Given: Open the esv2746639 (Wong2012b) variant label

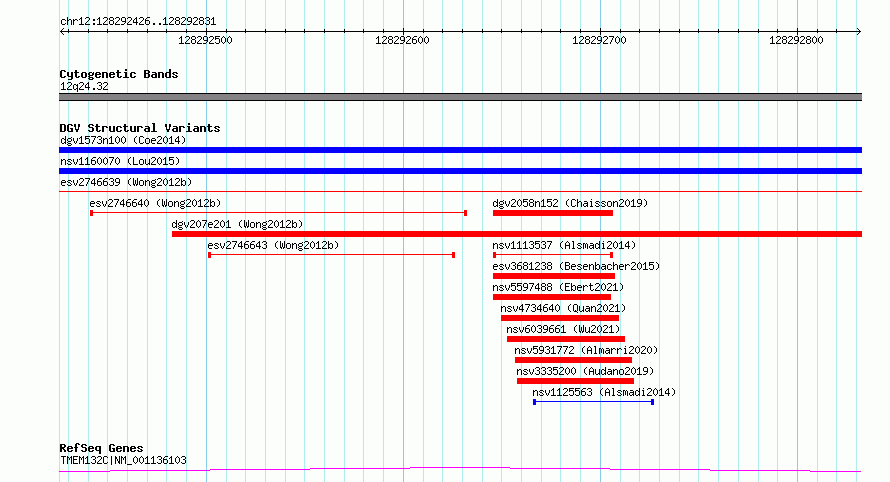Looking at the screenshot, I should tap(125, 182).
